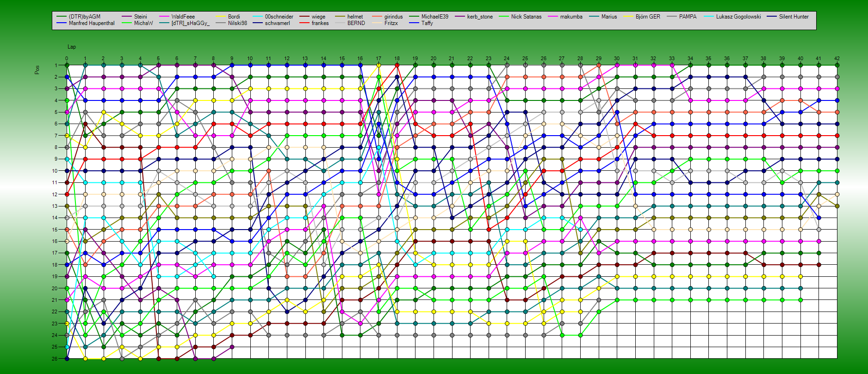Click lap number 17 on the axis
Image resolution: width=868 pixels, height=374 pixels.
click(x=378, y=59)
